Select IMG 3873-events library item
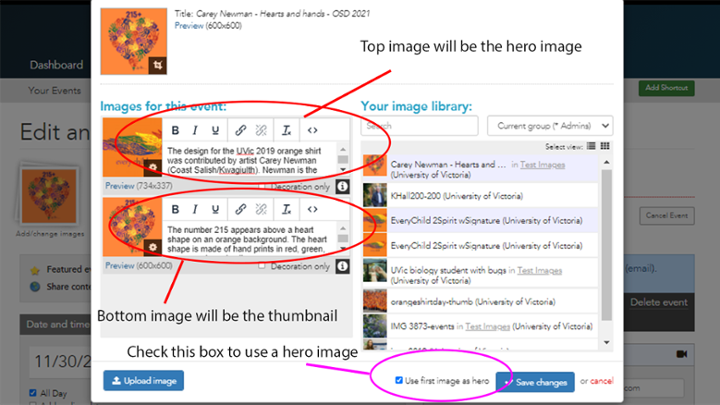This screenshot has height=405, width=720. (x=480, y=326)
